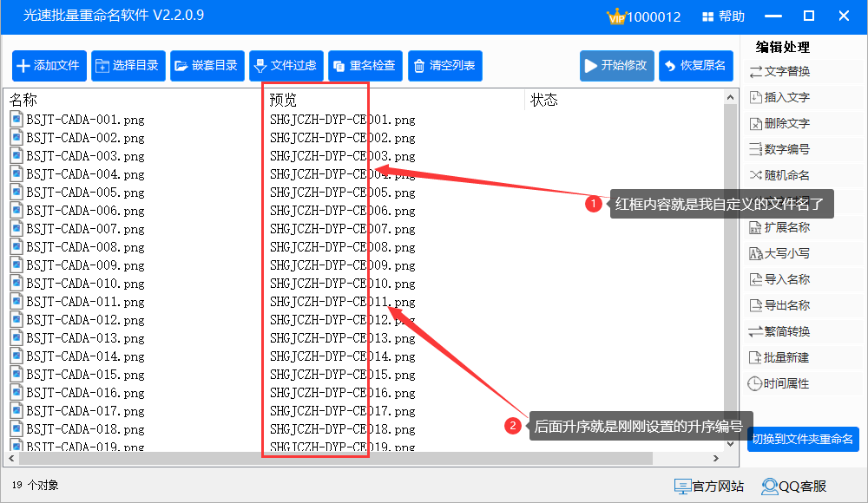Select file BSJT-CADA-009.png
The width and height of the screenshot is (868, 503).
click(x=85, y=265)
